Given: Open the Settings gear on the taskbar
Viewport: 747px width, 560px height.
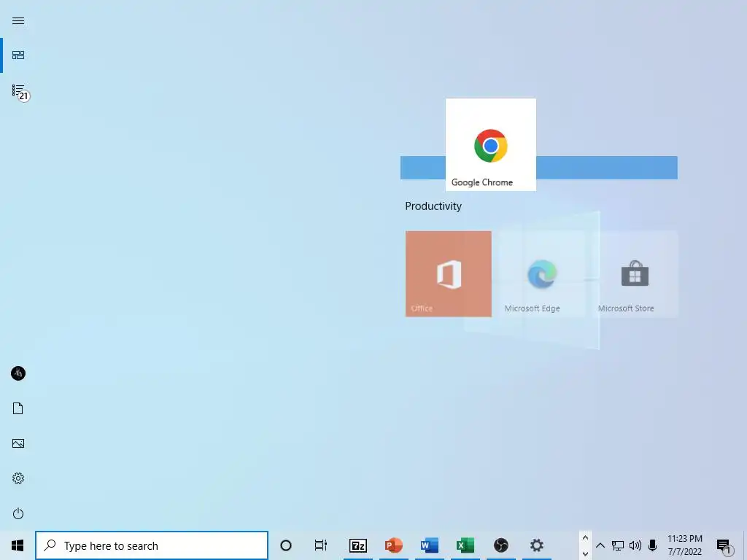Looking at the screenshot, I should tap(536, 545).
